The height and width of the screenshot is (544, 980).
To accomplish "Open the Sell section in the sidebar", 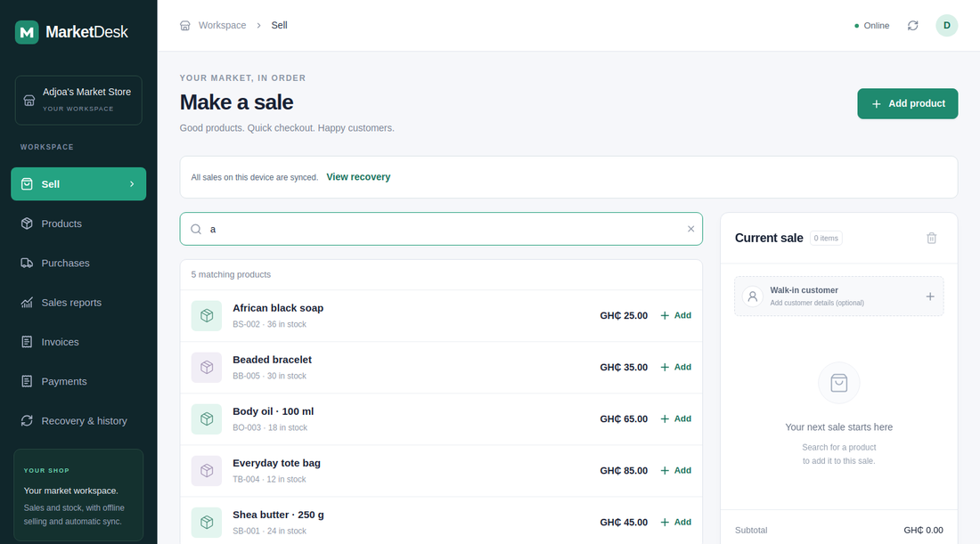I will [78, 183].
